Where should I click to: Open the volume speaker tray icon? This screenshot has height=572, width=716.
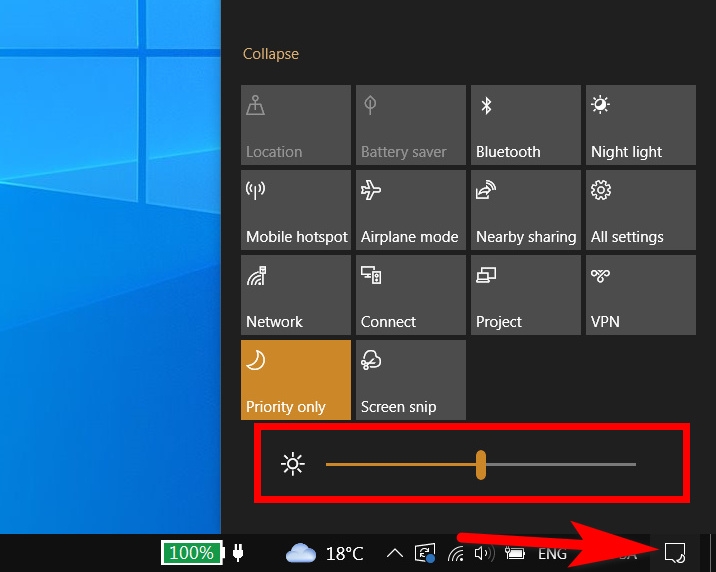pyautogui.click(x=484, y=553)
